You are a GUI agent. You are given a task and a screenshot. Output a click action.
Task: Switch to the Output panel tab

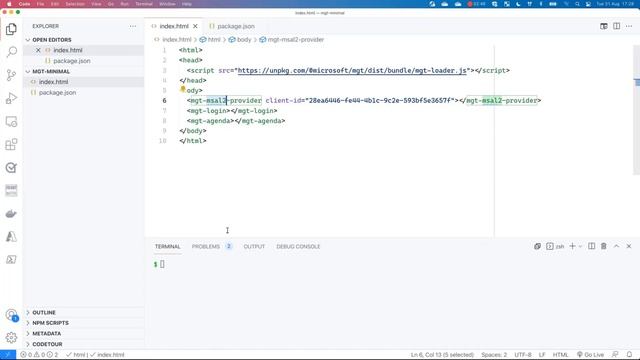tap(254, 247)
